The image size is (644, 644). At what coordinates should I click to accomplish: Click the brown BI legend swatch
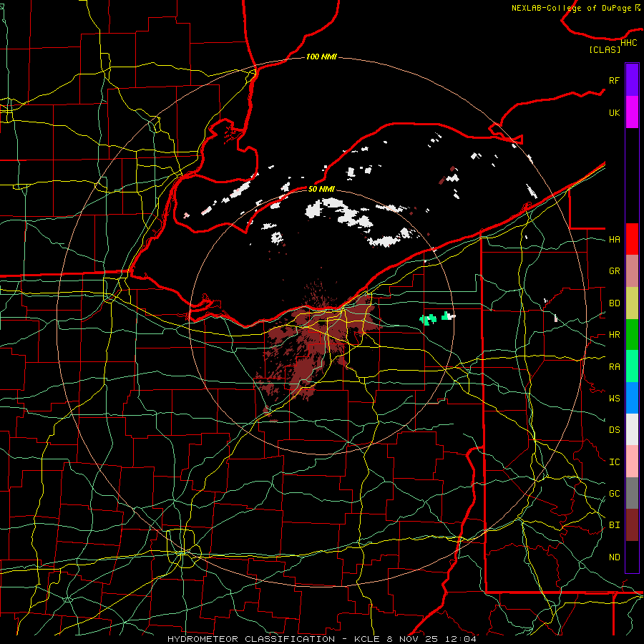(632, 525)
